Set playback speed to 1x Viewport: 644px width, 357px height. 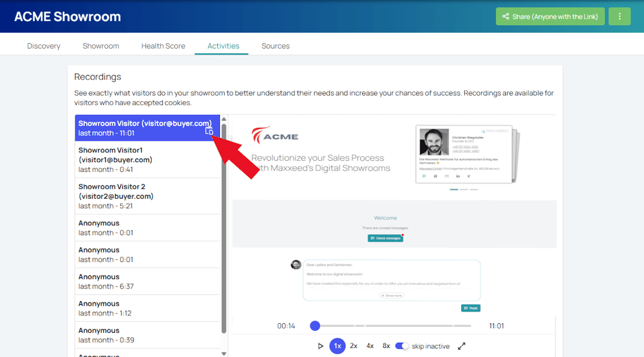[338, 346]
